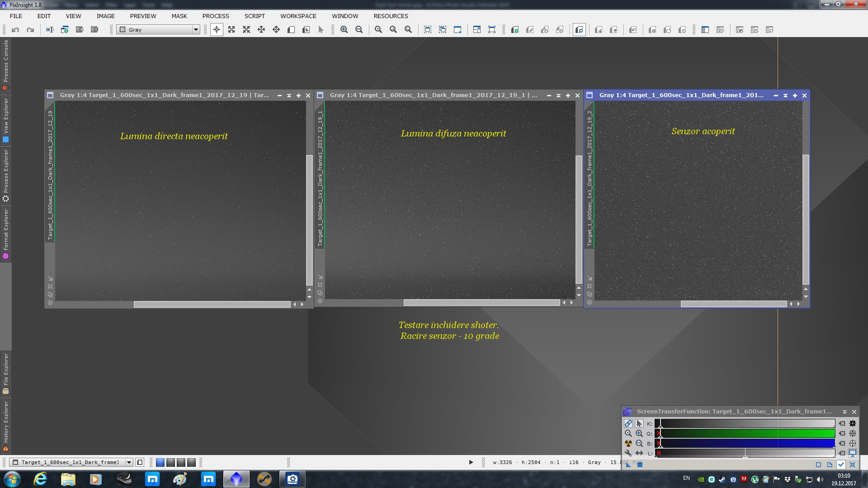Click the readout mode crosshair toolbar icon
This screenshot has height=488, width=868.
click(217, 30)
